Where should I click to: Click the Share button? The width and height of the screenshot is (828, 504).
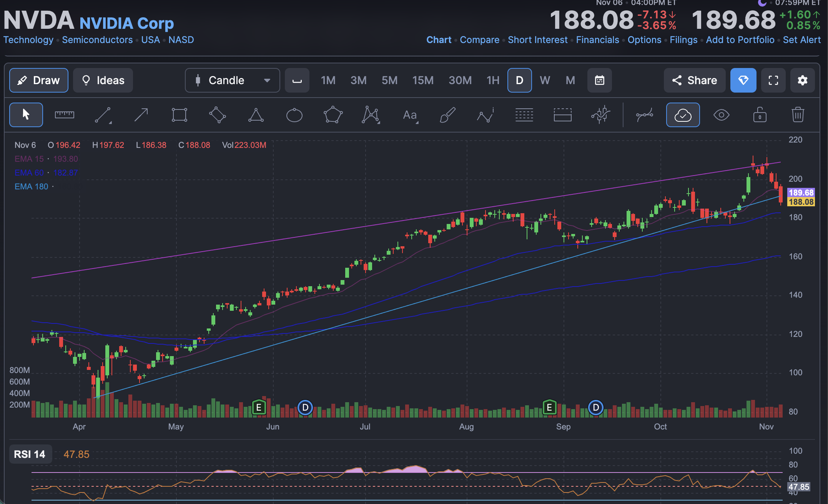tap(694, 80)
